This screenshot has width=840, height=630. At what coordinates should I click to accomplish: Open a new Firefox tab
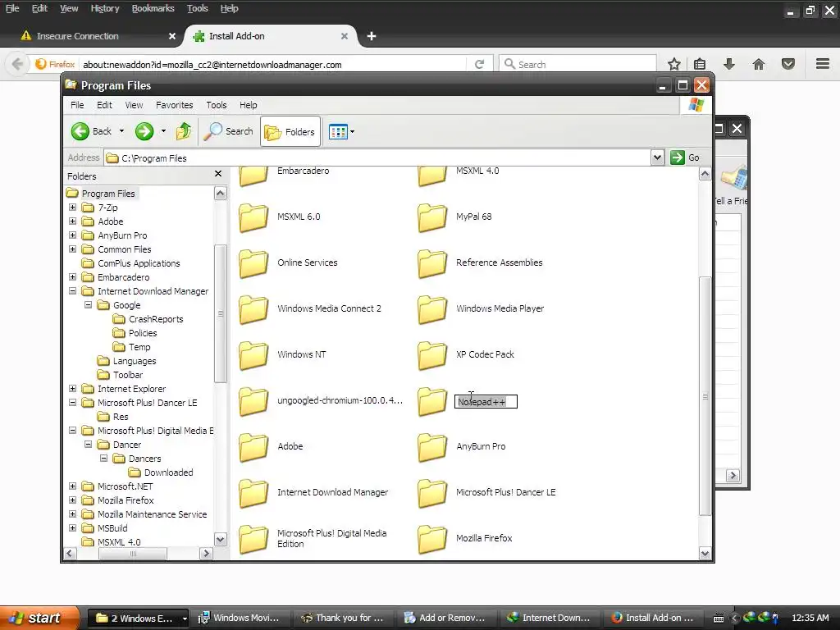pos(372,36)
